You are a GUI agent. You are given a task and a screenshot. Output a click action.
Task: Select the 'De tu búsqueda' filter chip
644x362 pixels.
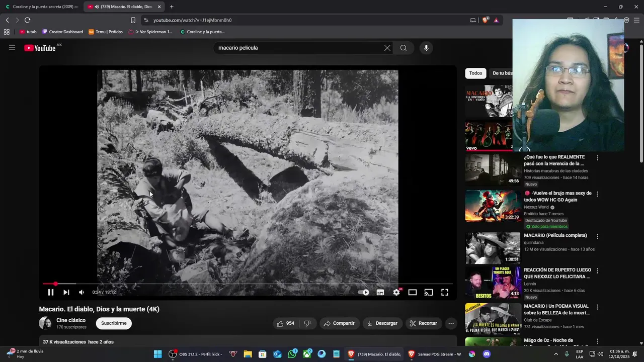click(x=502, y=73)
